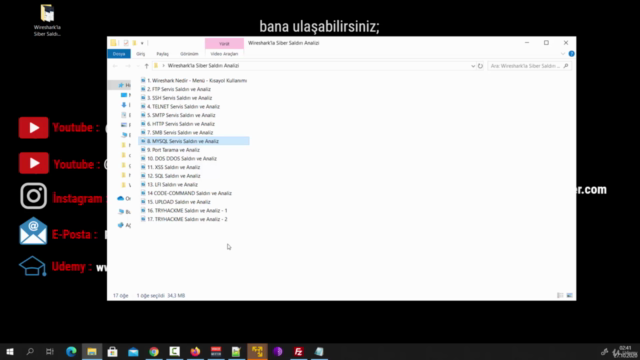Click the New folder icon in title bar
This screenshot has height=360, width=640.
click(x=134, y=43)
